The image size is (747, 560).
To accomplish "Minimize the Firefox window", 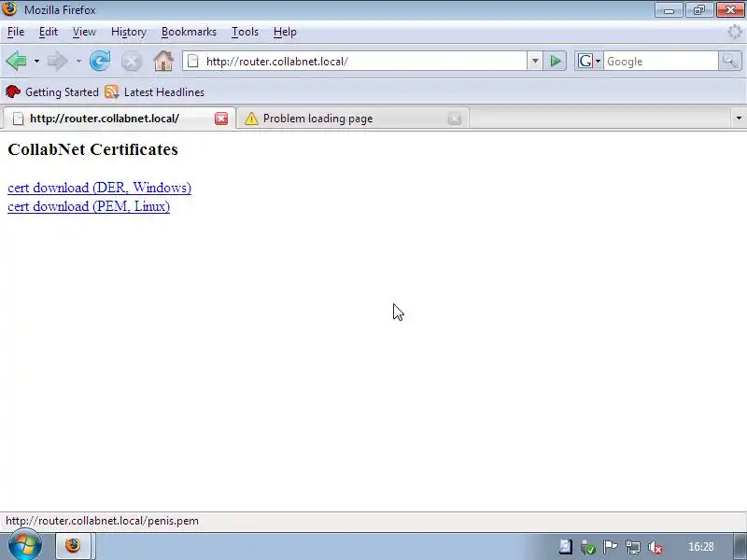I will pos(669,10).
